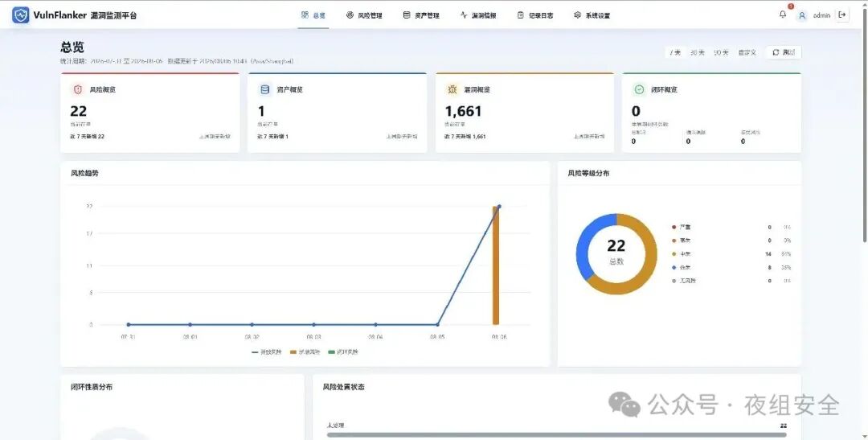Viewport: 868px width, 440px height.
Task: Click the 22 count in 风险概览 card
Action: [x=79, y=111]
